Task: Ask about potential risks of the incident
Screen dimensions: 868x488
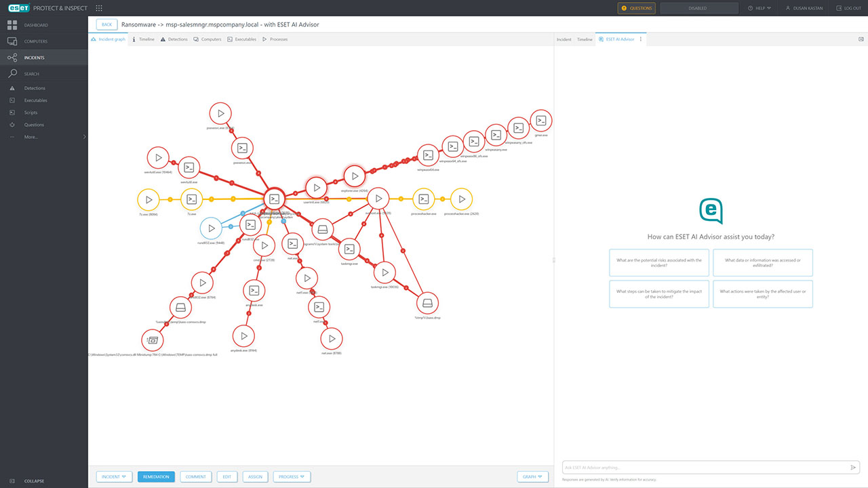Action: 659,263
